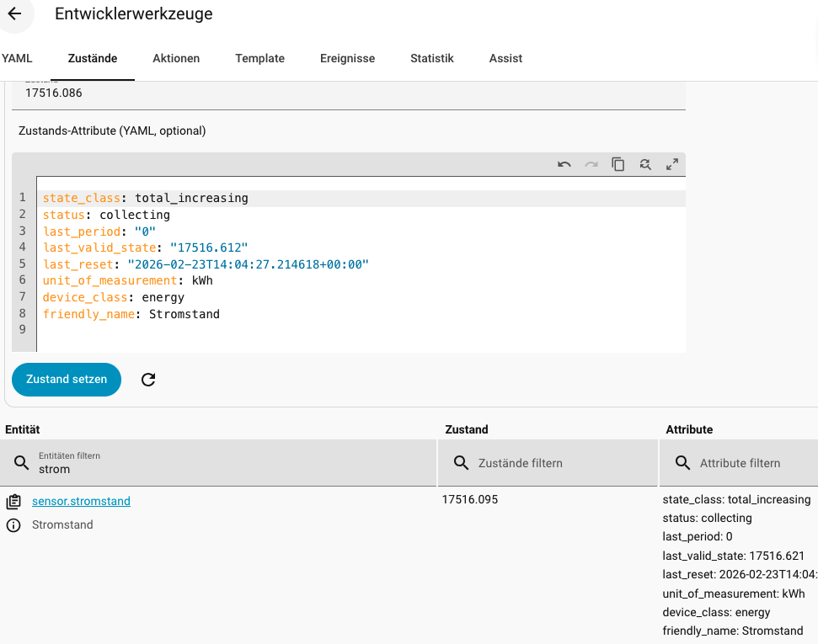Switch to the YAML tab
The width and height of the screenshot is (818, 644).
coord(17,58)
